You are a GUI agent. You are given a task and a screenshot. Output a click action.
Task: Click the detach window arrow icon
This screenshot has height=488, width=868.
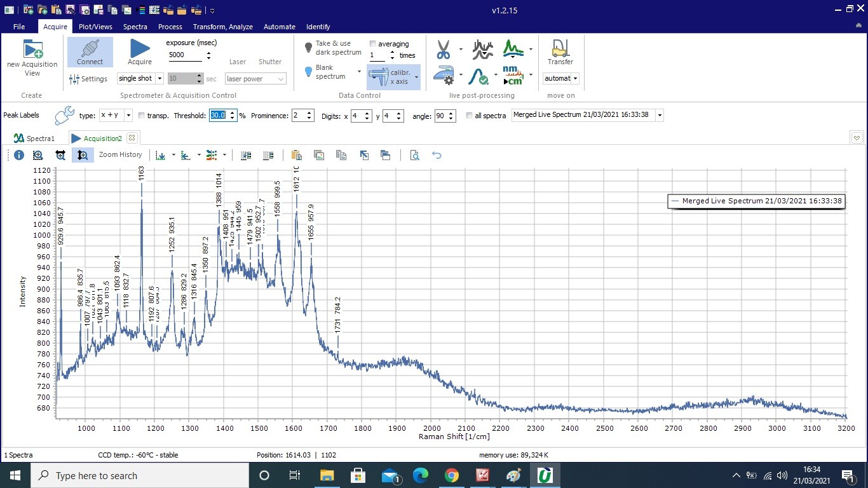(x=364, y=155)
